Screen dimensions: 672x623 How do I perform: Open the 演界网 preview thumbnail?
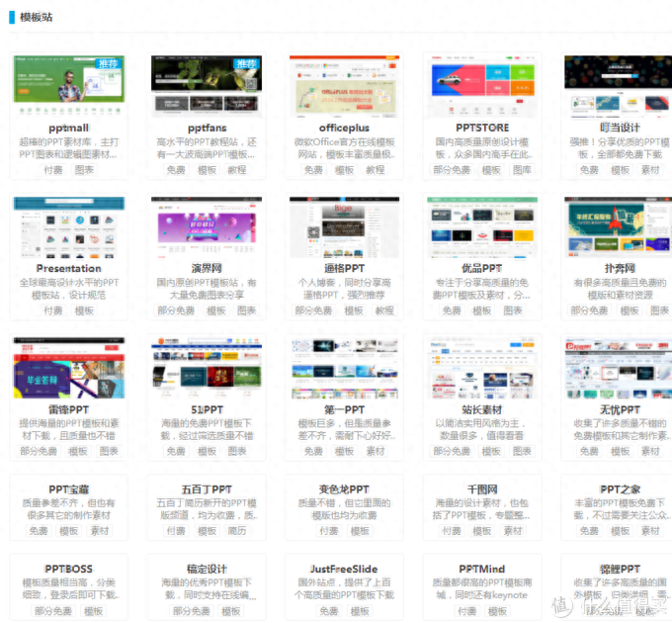(x=207, y=226)
